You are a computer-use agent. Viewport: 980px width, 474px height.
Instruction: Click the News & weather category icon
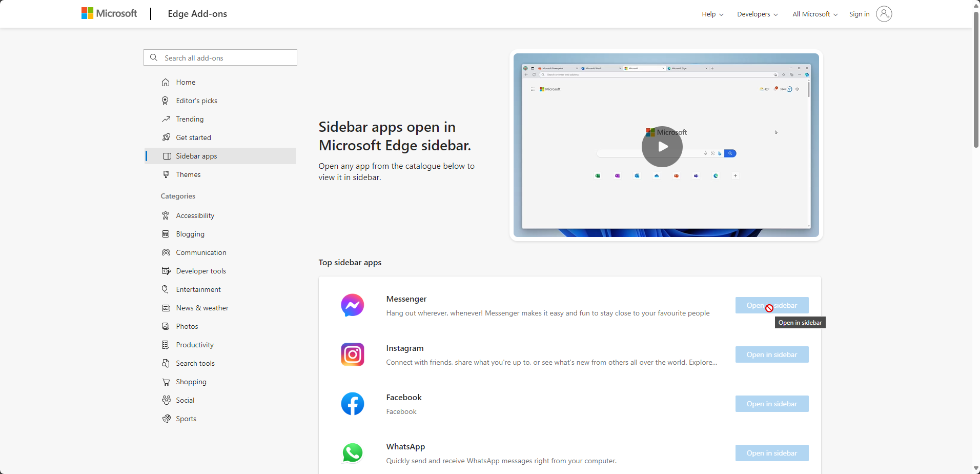coord(166,308)
